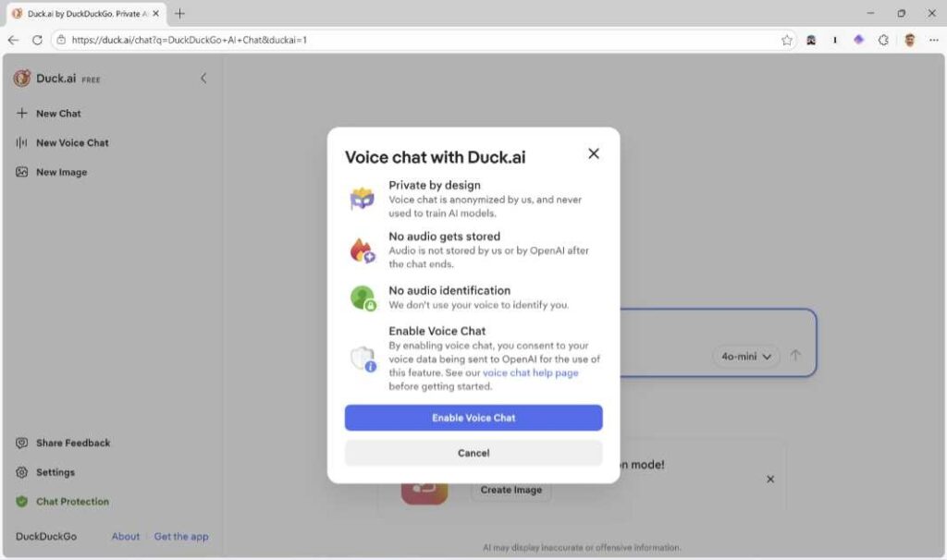
Task: Click the purple extension icon in toolbar
Action: 858,41
